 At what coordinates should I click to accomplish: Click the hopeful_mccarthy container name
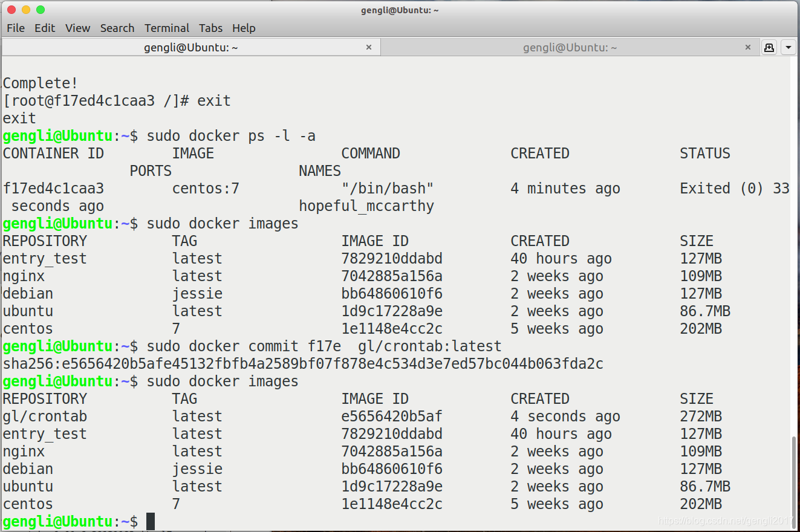tap(366, 206)
